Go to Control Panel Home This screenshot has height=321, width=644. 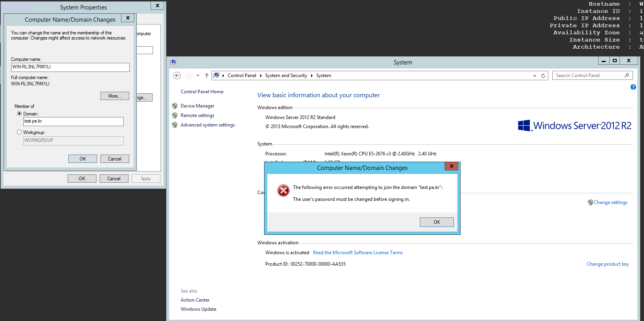[202, 92]
